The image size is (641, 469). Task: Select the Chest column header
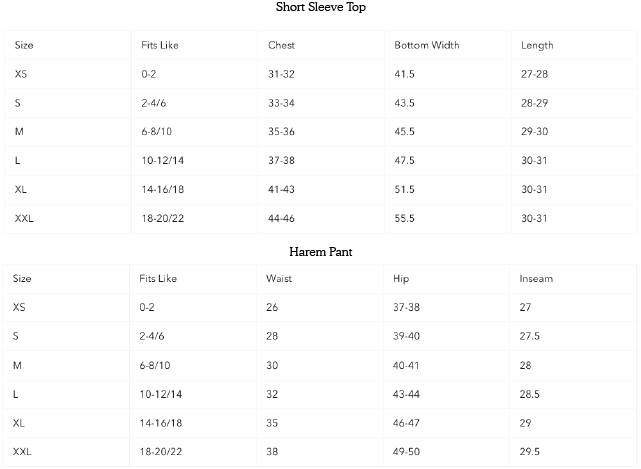click(x=282, y=45)
